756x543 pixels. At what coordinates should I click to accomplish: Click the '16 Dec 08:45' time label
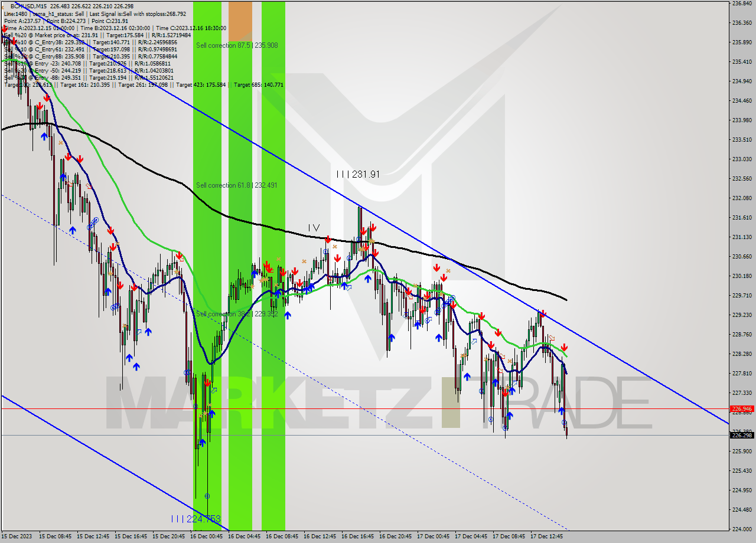(x=282, y=537)
